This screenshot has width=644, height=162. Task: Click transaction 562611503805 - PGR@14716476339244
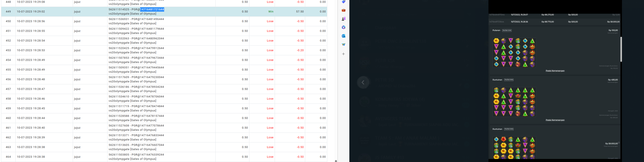coord(136,155)
